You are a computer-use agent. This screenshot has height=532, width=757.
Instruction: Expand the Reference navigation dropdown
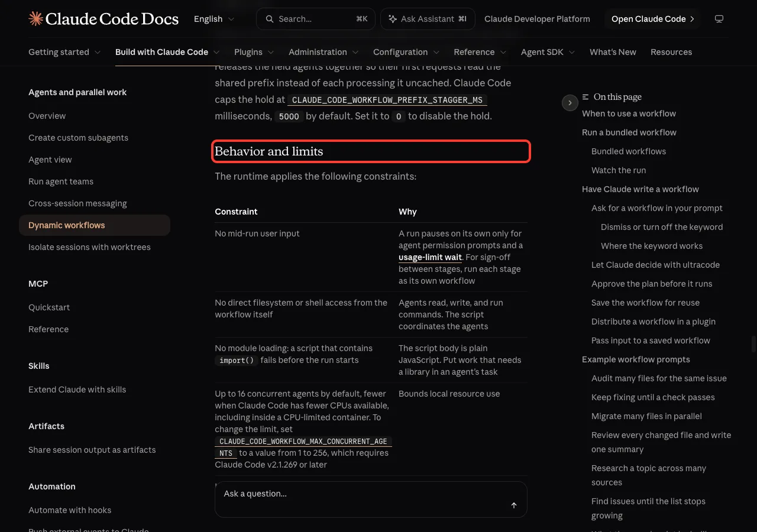[x=480, y=52]
